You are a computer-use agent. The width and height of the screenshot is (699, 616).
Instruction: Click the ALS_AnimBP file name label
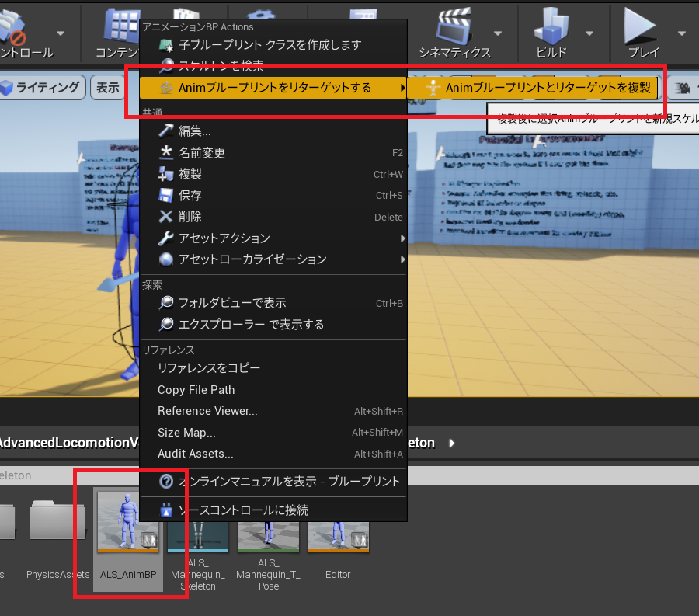click(128, 575)
